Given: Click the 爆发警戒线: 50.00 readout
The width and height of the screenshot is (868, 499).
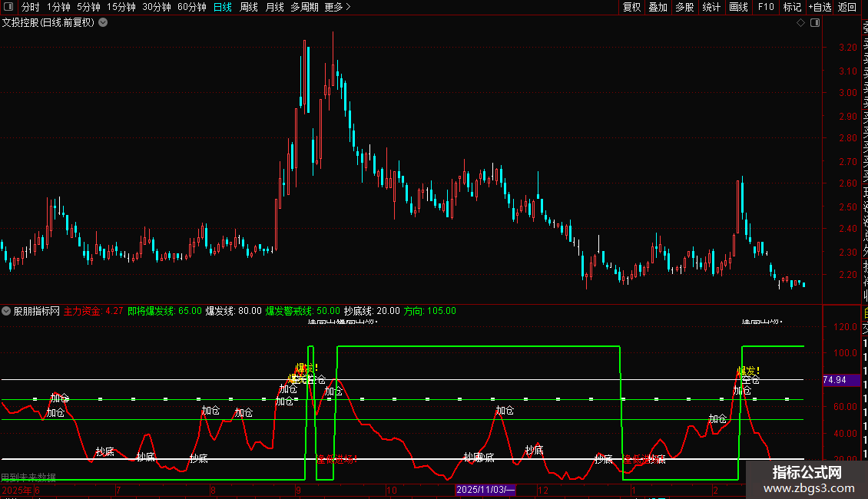Looking at the screenshot, I should point(303,311).
